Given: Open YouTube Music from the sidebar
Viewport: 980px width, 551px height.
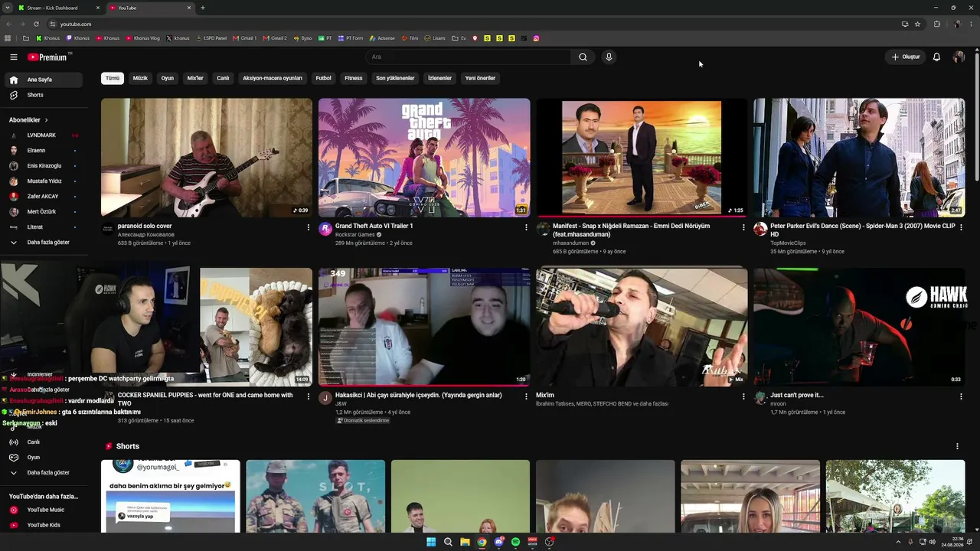Looking at the screenshot, I should click(x=44, y=510).
